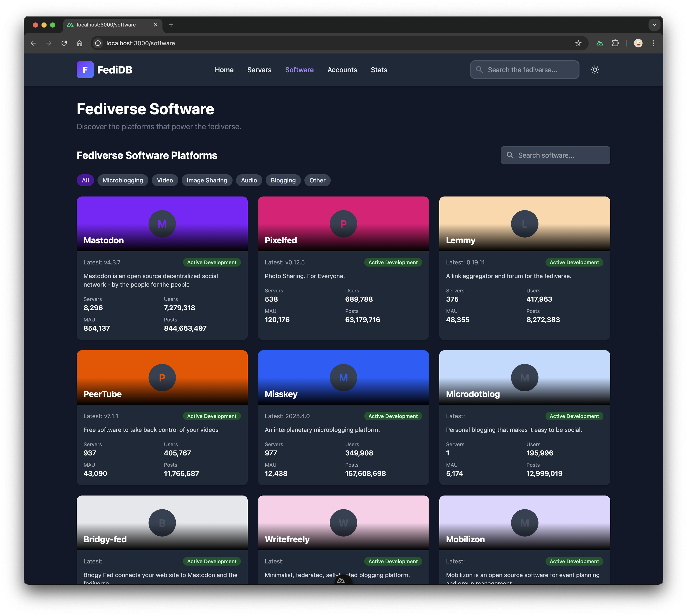This screenshot has width=687, height=616.
Task: Click Pixelfed's 63,179,716 posts value
Action: [362, 320]
